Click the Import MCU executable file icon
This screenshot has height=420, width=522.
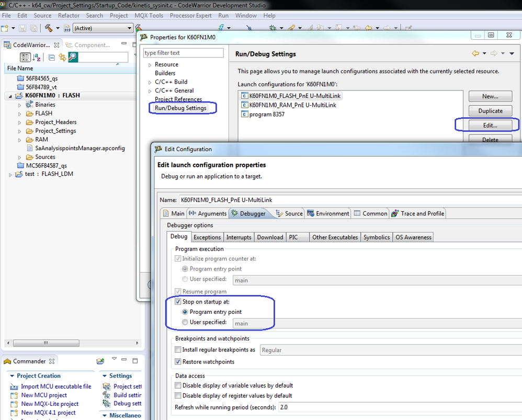[x=14, y=387]
